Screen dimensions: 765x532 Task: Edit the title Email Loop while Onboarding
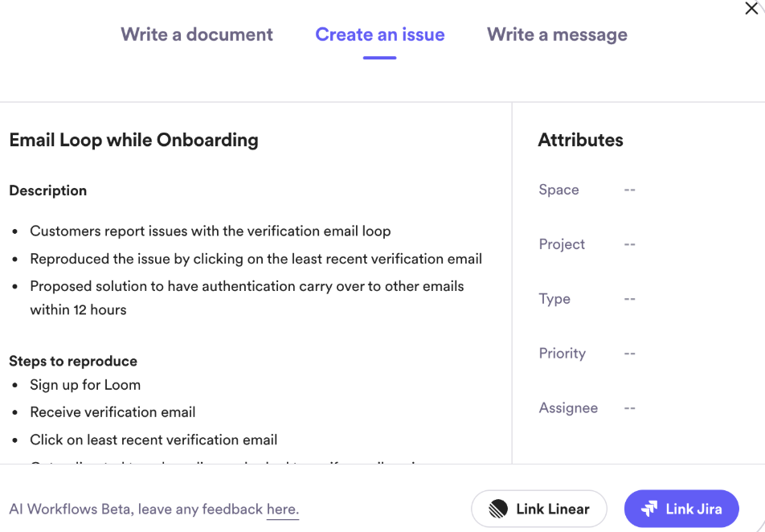(x=133, y=140)
